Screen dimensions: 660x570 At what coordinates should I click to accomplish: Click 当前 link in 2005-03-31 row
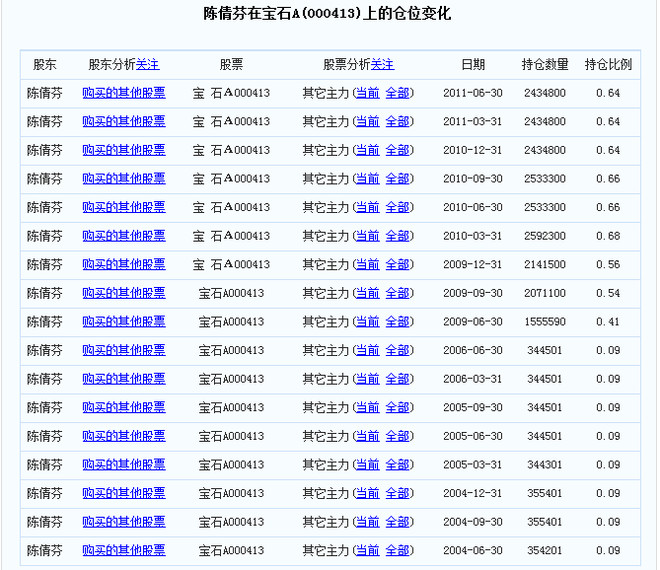coord(368,465)
